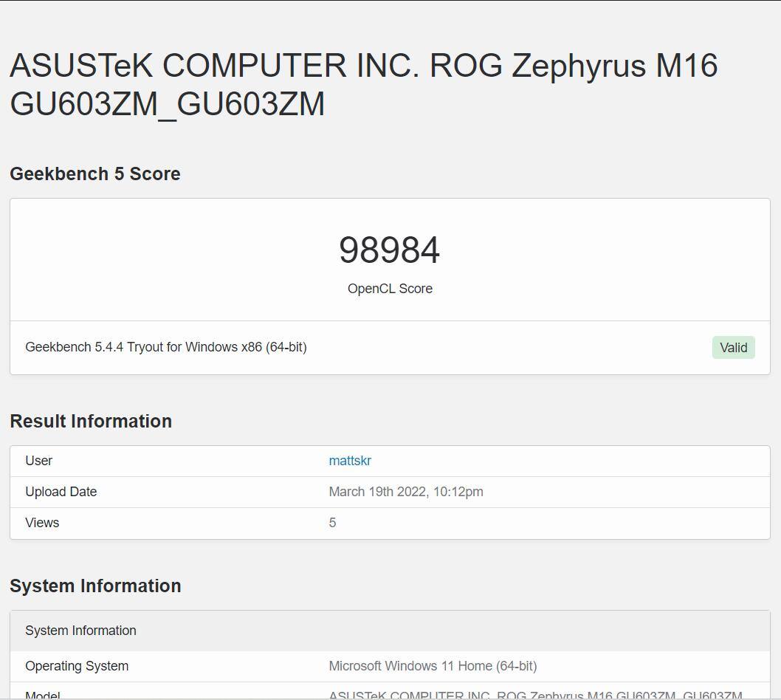Click the Operating System row label

click(x=77, y=666)
